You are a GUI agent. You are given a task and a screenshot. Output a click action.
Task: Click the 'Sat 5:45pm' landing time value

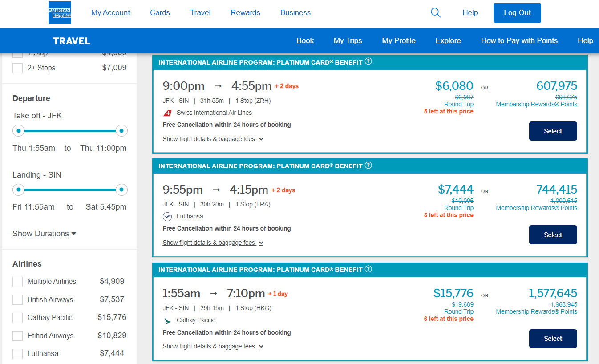pos(106,207)
